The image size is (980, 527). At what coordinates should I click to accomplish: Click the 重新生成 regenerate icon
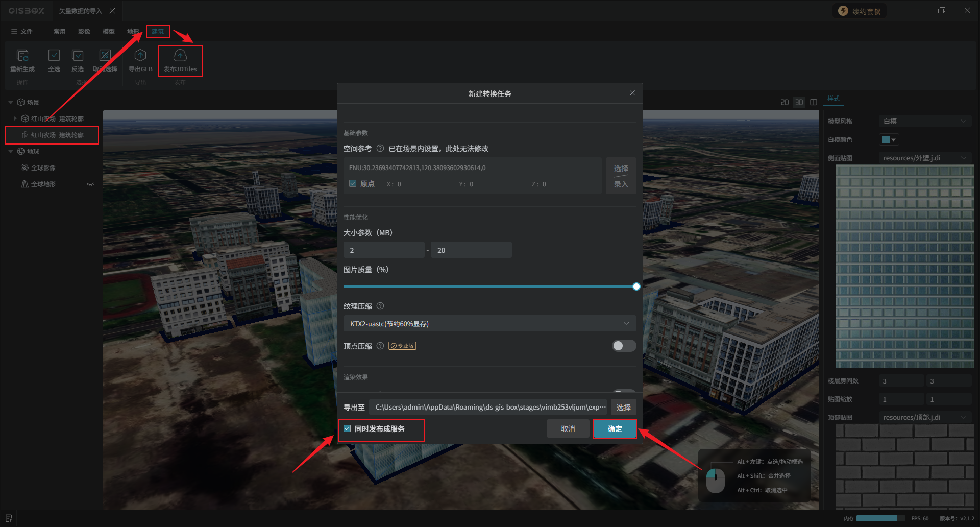(x=22, y=56)
